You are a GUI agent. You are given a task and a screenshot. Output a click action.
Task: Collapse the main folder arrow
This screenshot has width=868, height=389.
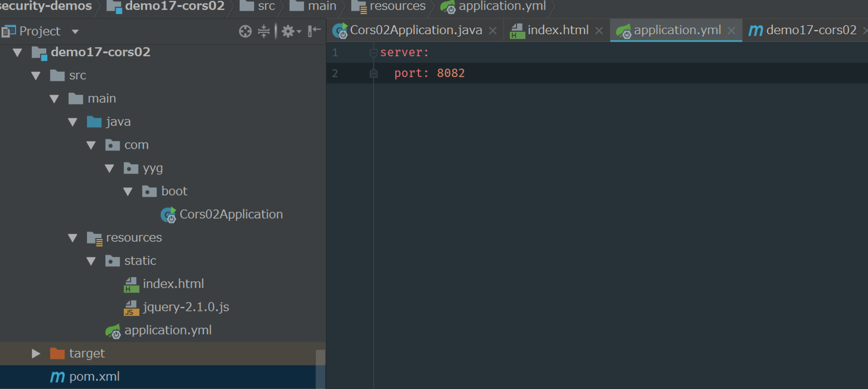(x=54, y=99)
